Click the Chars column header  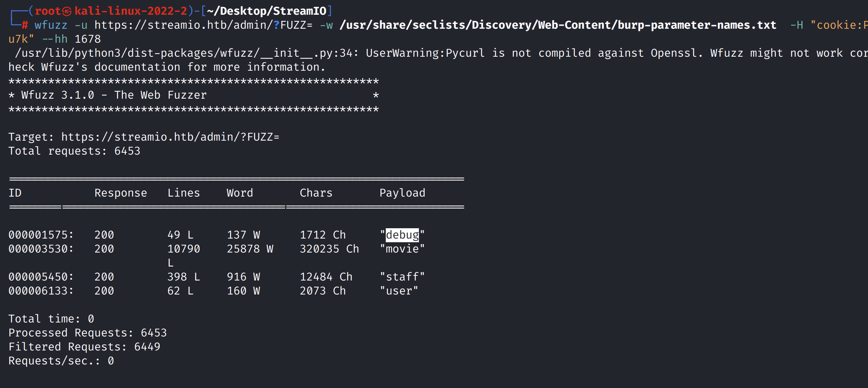coord(316,193)
